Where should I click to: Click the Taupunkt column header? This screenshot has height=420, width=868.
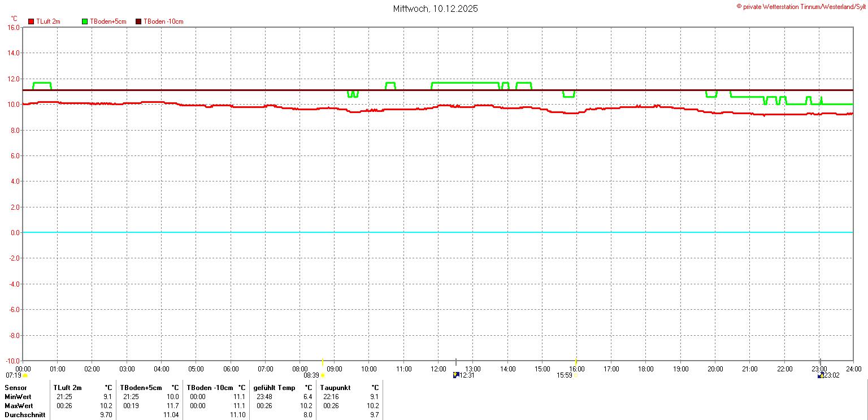tap(335, 388)
